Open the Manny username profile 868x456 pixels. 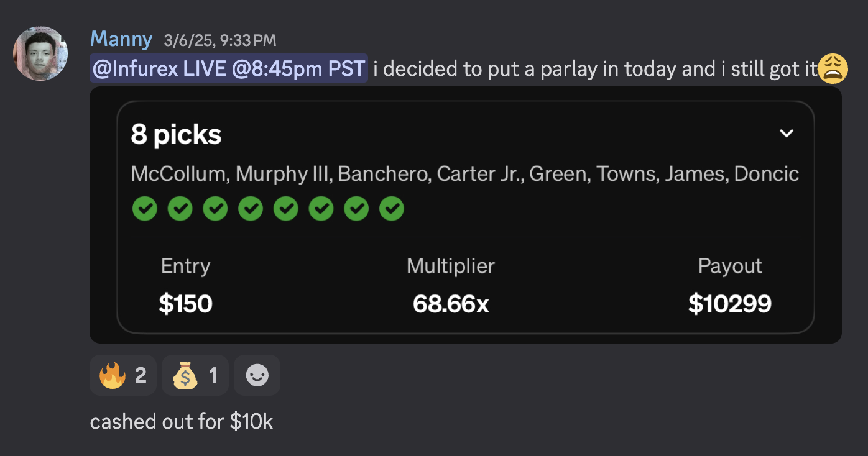point(121,40)
